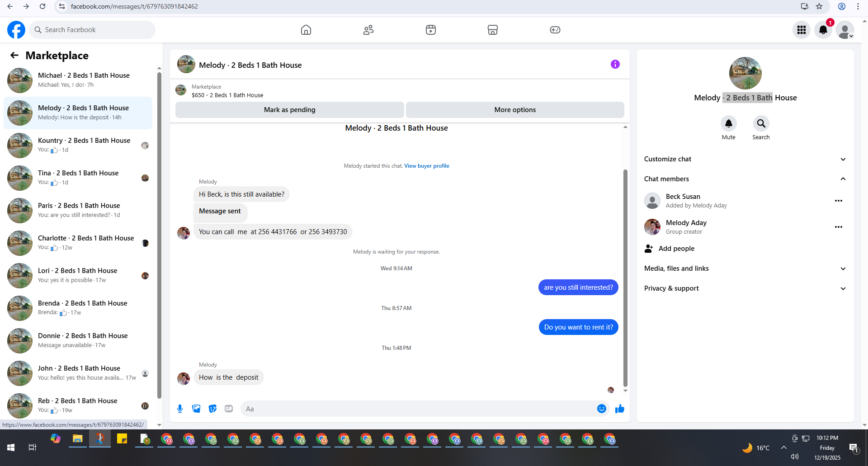Open Task View on taskbar

click(x=33, y=447)
